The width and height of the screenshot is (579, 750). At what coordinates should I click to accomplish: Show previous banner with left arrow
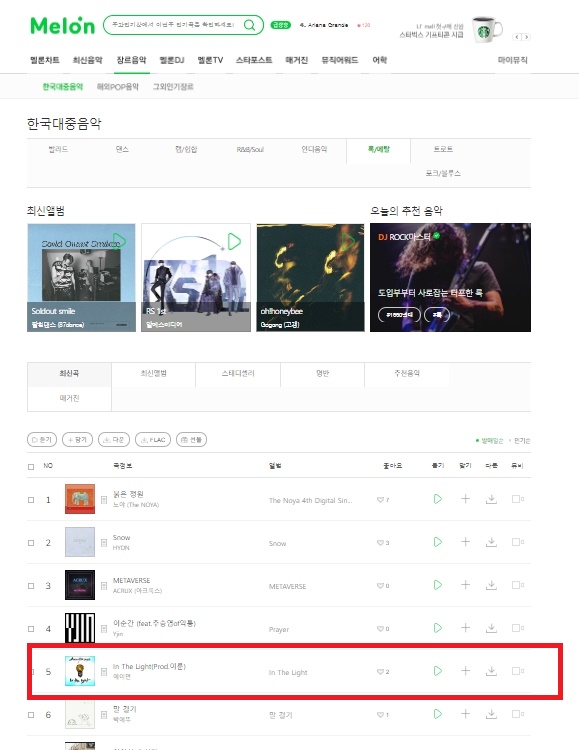pyautogui.click(x=517, y=37)
